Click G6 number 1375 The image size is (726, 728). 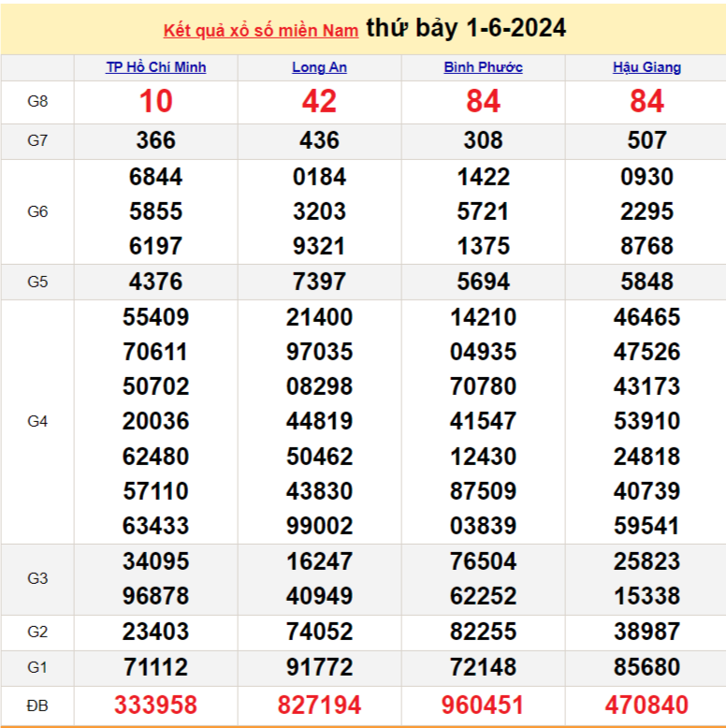coord(484,246)
